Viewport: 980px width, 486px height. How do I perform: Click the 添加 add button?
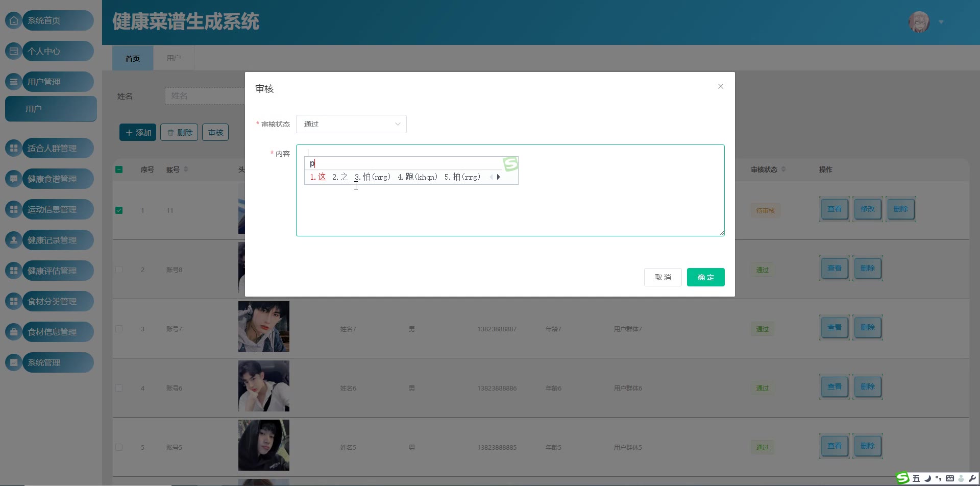138,132
